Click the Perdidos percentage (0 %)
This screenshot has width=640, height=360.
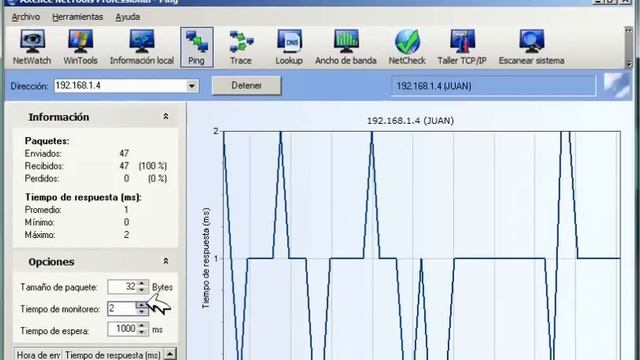point(157,179)
